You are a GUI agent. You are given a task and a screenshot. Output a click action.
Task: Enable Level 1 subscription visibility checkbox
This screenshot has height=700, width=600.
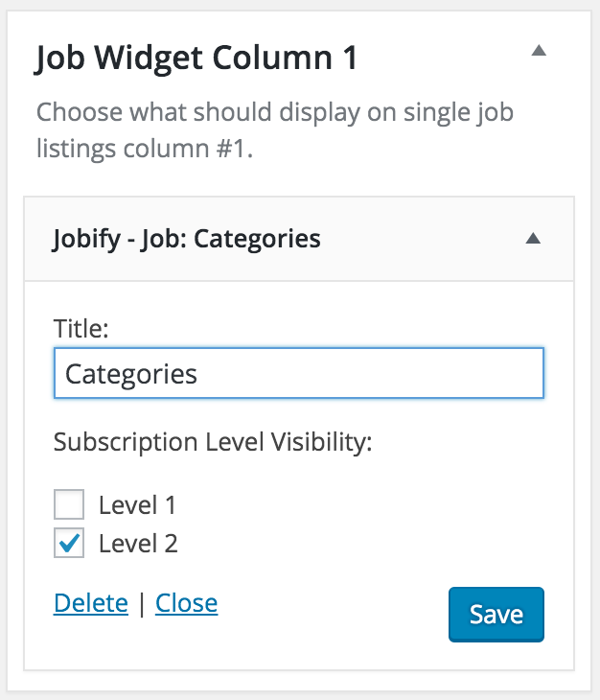click(69, 504)
